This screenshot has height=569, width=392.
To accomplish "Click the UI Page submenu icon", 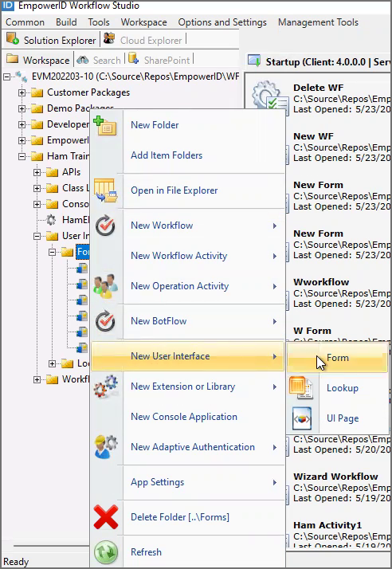I will 302,418.
